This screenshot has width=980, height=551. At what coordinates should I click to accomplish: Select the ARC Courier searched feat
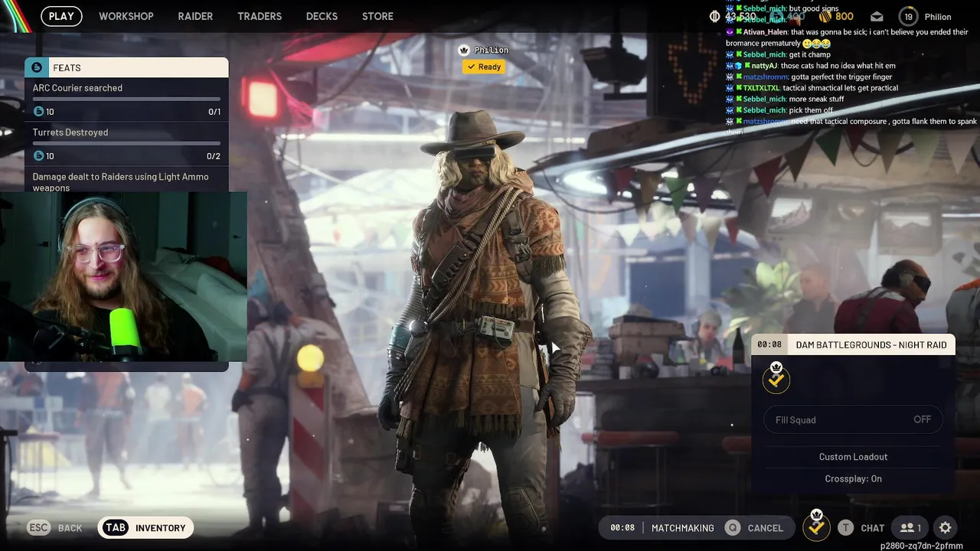pos(126,99)
